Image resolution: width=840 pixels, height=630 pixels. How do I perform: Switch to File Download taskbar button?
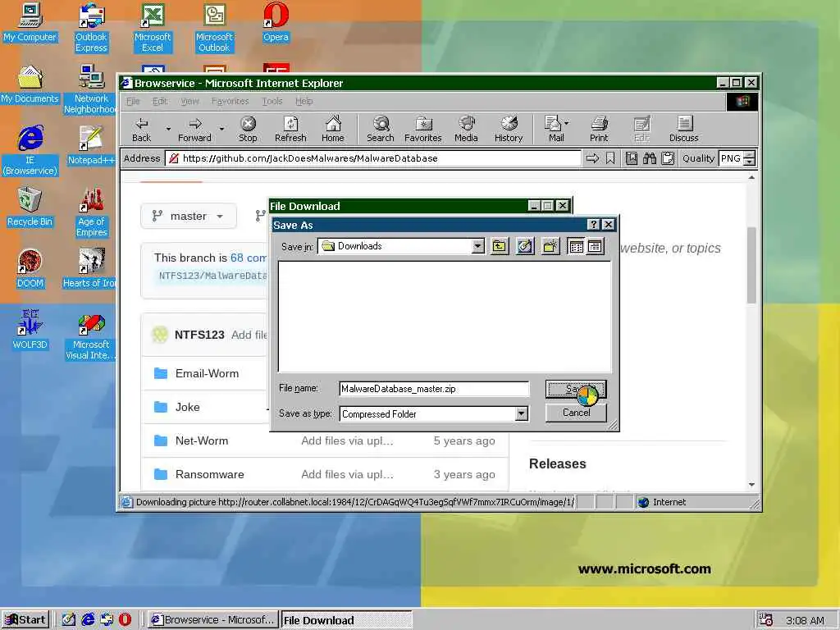tap(346, 620)
